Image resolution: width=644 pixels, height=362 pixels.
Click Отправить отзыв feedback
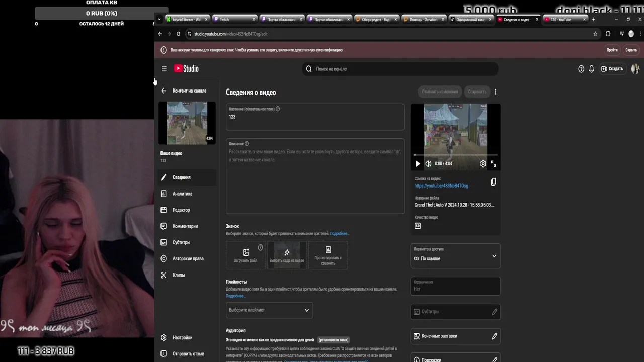(x=187, y=354)
